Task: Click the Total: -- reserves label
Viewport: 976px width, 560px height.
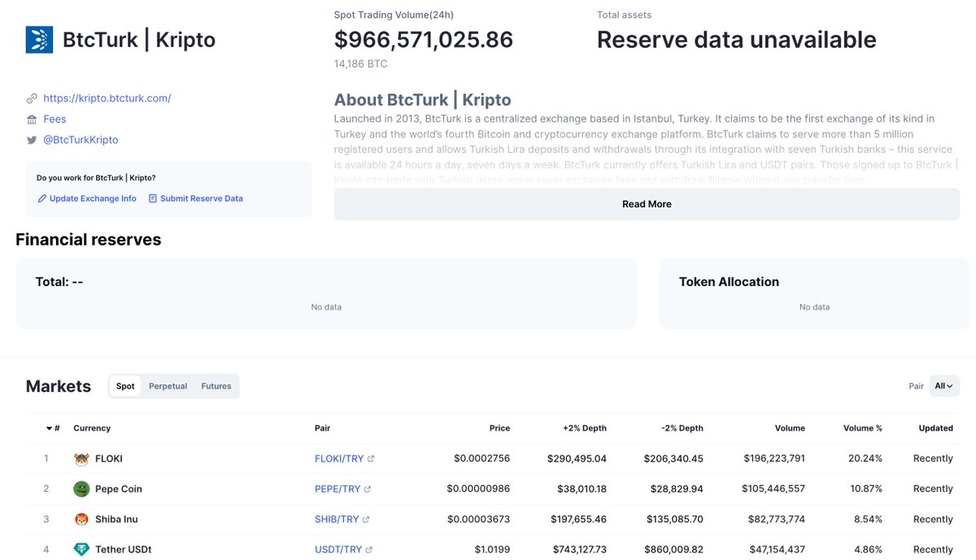Action: [59, 282]
